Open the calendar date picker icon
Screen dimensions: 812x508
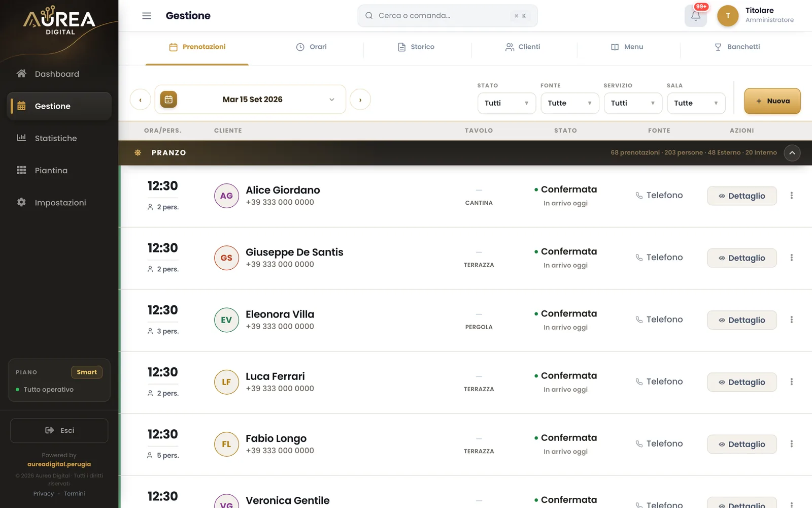(x=168, y=100)
